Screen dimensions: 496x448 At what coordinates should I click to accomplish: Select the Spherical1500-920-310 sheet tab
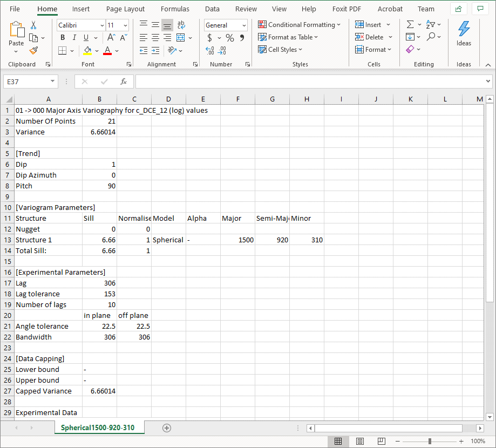pyautogui.click(x=98, y=427)
